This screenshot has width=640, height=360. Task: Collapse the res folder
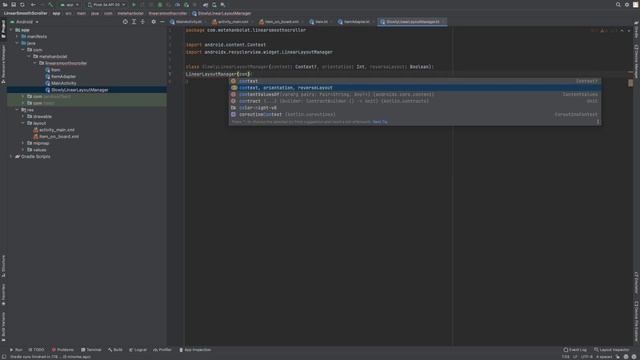pos(17,110)
